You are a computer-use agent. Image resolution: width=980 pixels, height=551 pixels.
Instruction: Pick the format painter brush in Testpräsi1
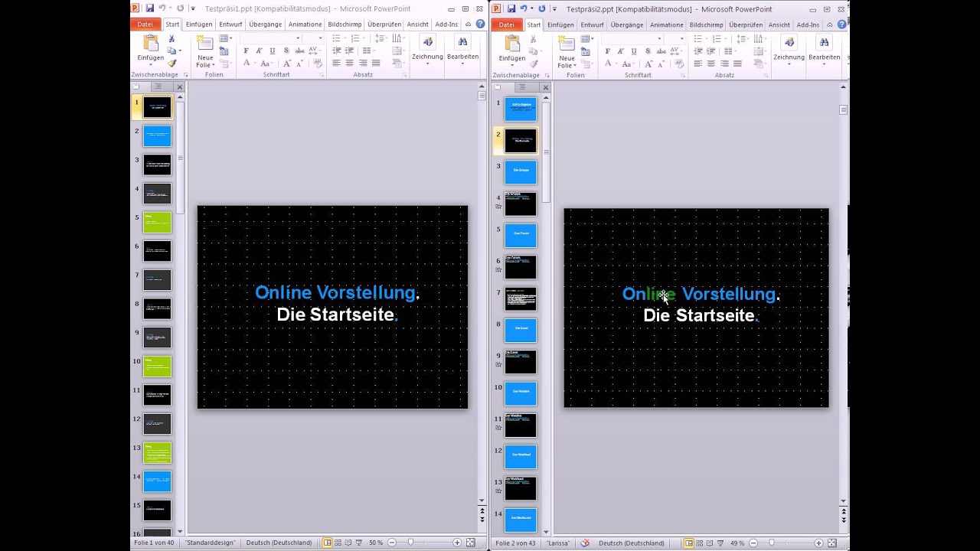[x=171, y=64]
